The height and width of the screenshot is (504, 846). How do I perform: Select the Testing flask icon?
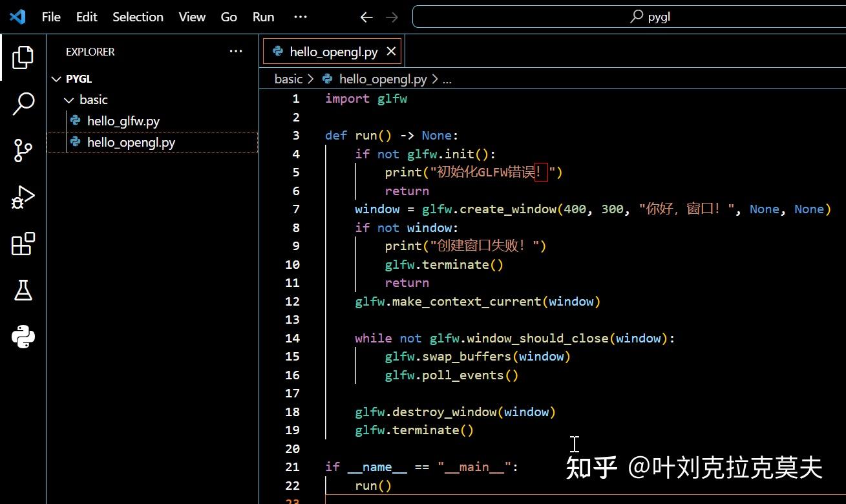tap(23, 291)
